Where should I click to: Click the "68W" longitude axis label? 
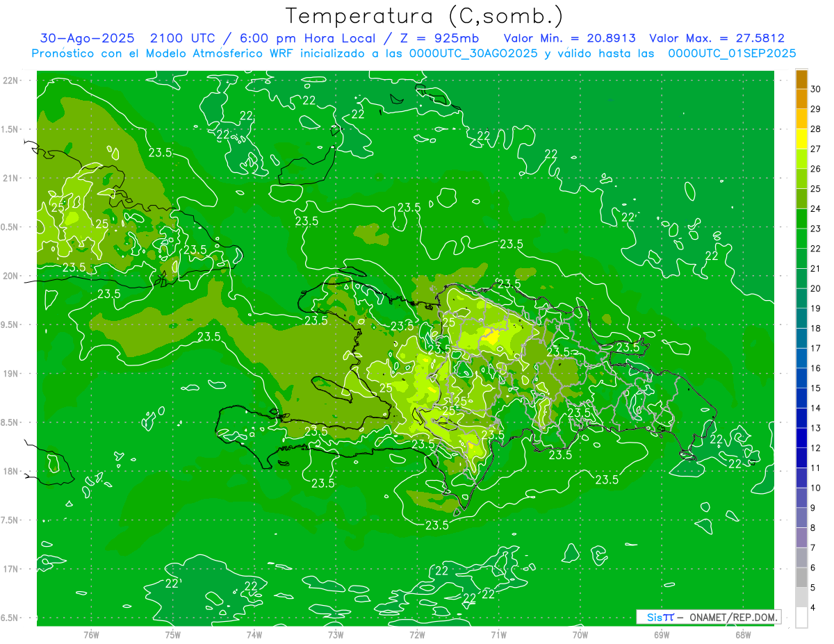743,635
